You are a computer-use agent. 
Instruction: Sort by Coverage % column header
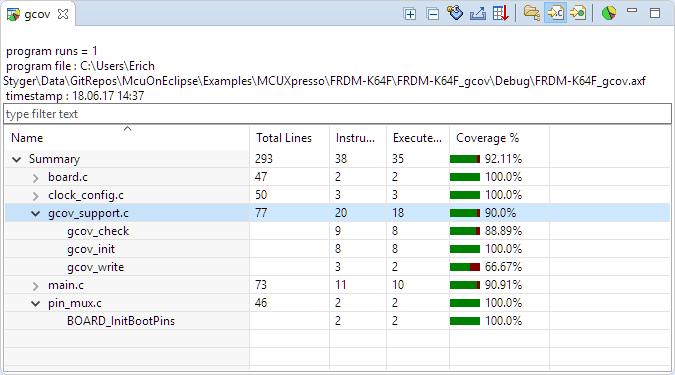coord(499,138)
